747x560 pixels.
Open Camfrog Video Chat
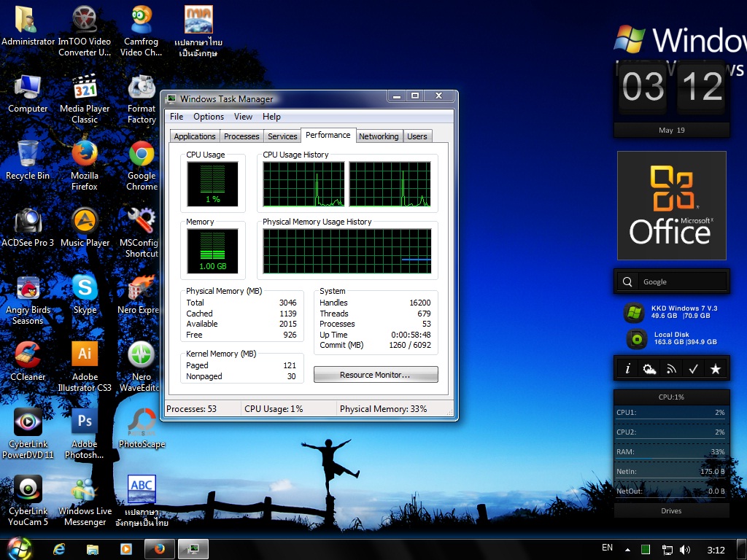[141, 29]
